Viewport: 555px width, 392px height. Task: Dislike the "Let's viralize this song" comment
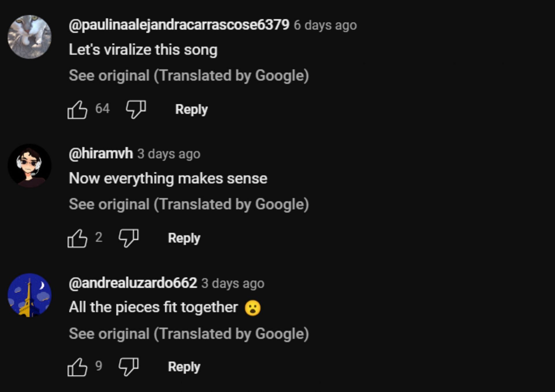(x=136, y=109)
